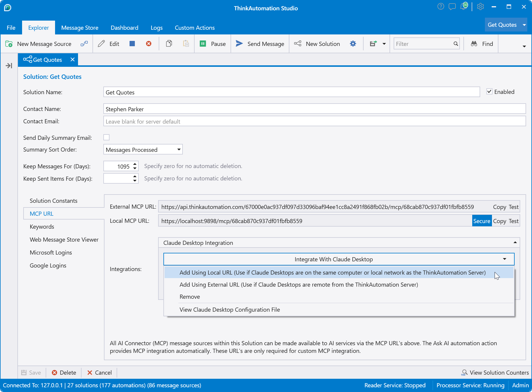This screenshot has height=392, width=532.
Task: Decrease Keep Sent Items For days value
Action: (135, 181)
